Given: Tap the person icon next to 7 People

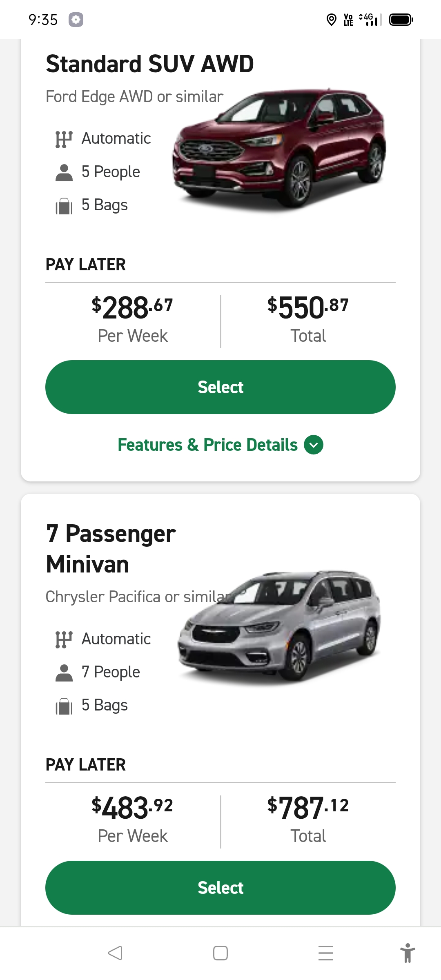Looking at the screenshot, I should click(64, 673).
